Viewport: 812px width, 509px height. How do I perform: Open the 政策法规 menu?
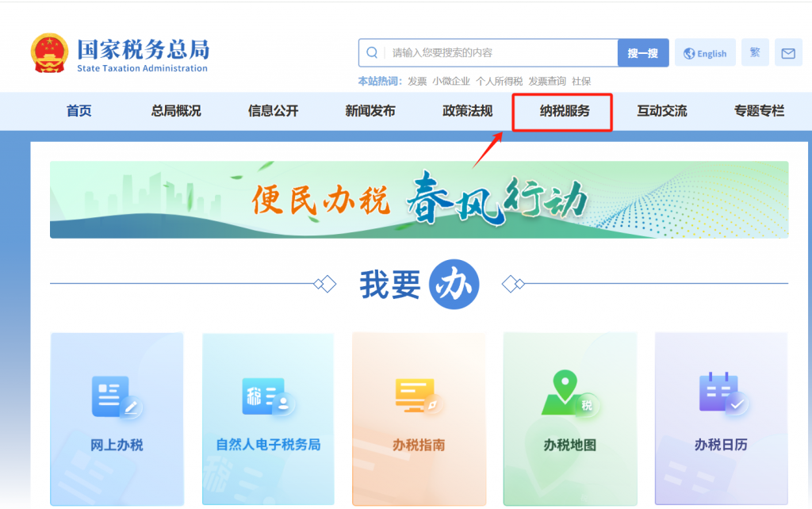click(x=465, y=112)
